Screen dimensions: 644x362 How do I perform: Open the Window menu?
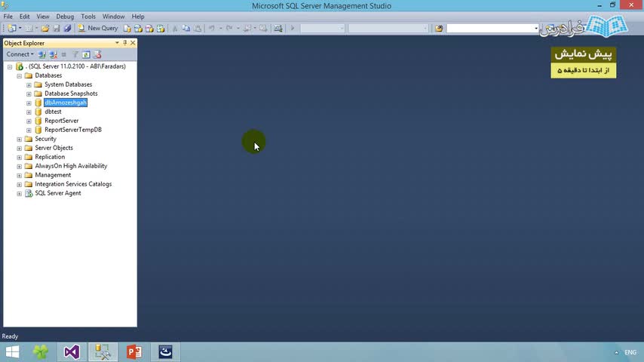pos(113,17)
